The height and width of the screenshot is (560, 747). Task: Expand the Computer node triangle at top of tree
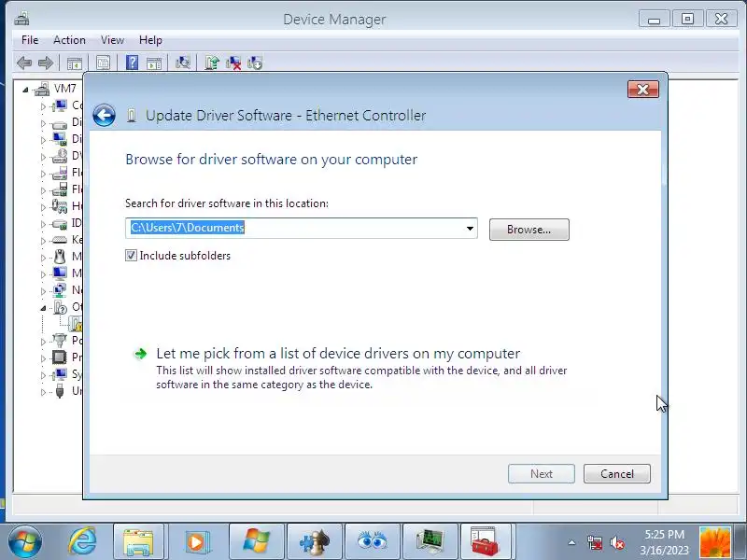pos(43,106)
